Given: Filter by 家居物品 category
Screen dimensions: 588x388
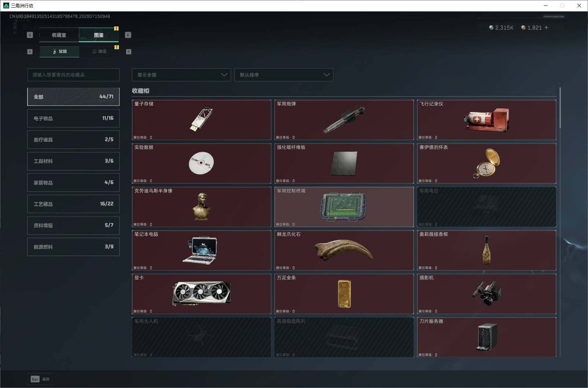Looking at the screenshot, I should [x=73, y=183].
